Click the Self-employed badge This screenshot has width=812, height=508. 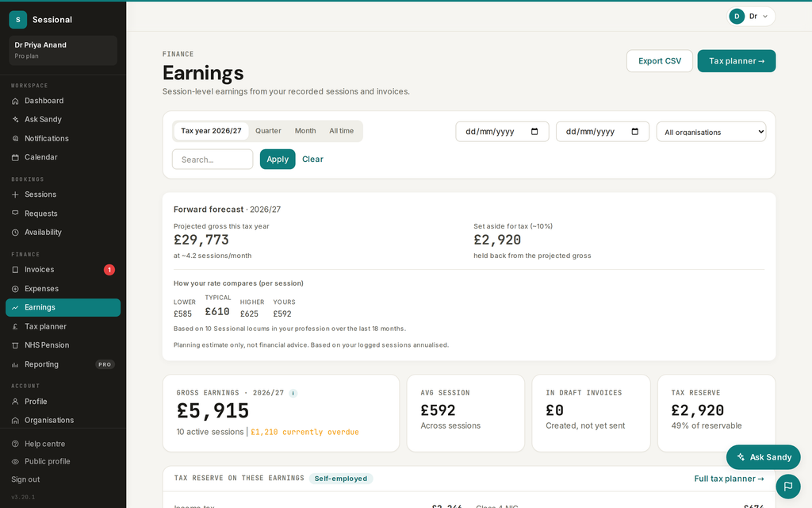pos(341,479)
